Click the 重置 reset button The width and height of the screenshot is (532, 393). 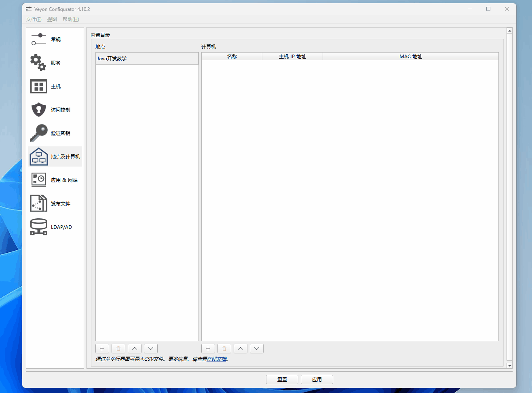click(282, 379)
